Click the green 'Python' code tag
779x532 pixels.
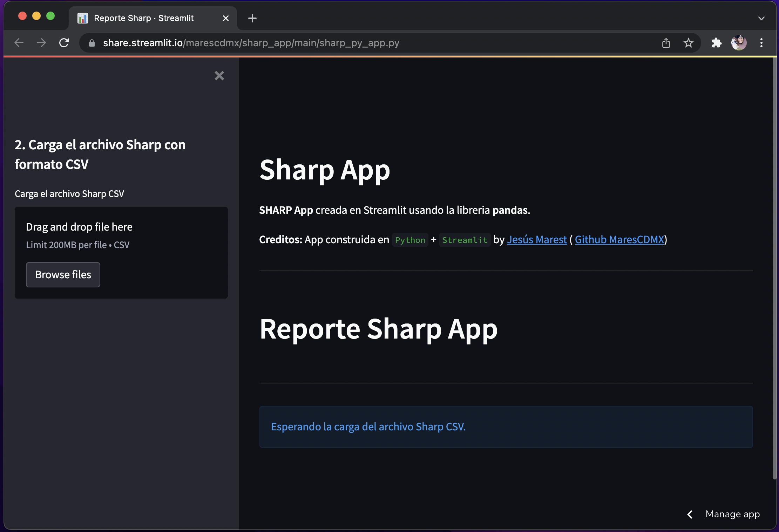pos(410,240)
